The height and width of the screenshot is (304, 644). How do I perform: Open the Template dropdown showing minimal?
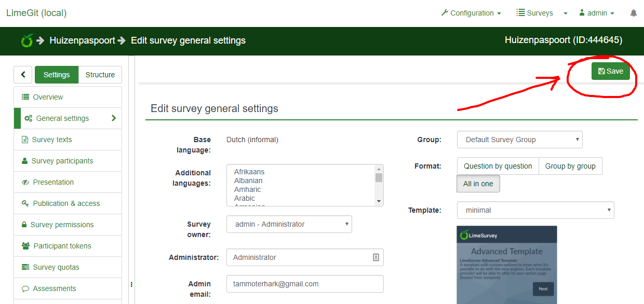(535, 210)
